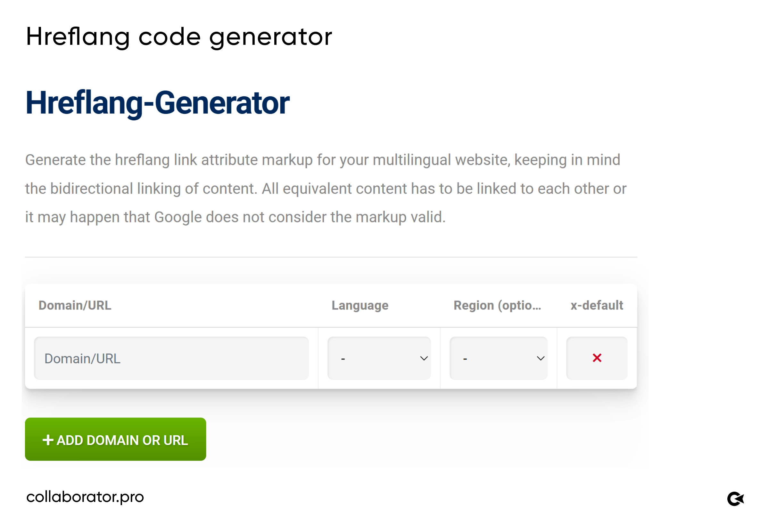Click the x-default column header

(x=597, y=305)
